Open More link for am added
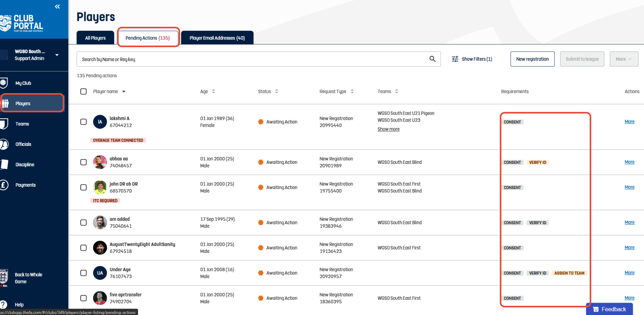 [630, 222]
